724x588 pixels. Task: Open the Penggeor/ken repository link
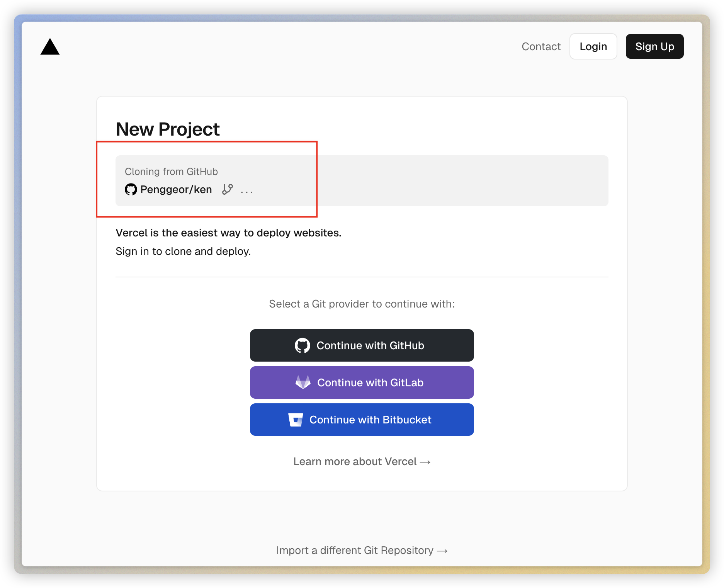176,189
